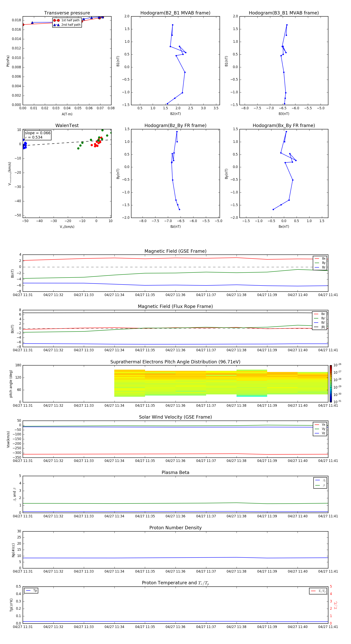Image resolution: width=351 pixels, height=644 pixels.
Task: Click the 'Te/Tp' legend entry
Action: [x=318, y=591]
